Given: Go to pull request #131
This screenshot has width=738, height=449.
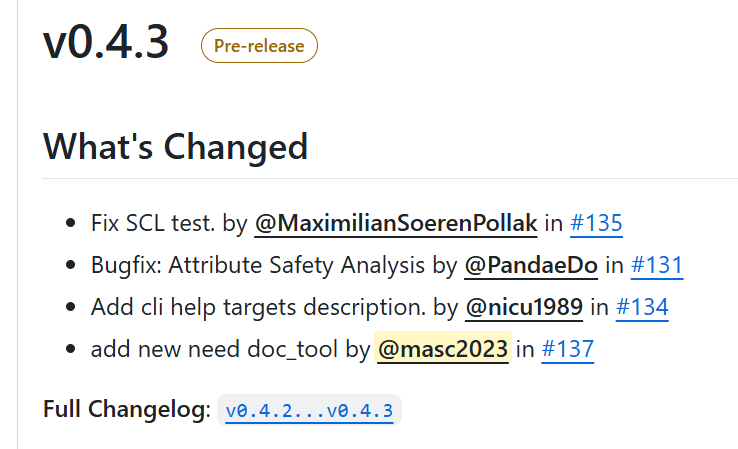Looking at the screenshot, I should pyautogui.click(x=657, y=265).
